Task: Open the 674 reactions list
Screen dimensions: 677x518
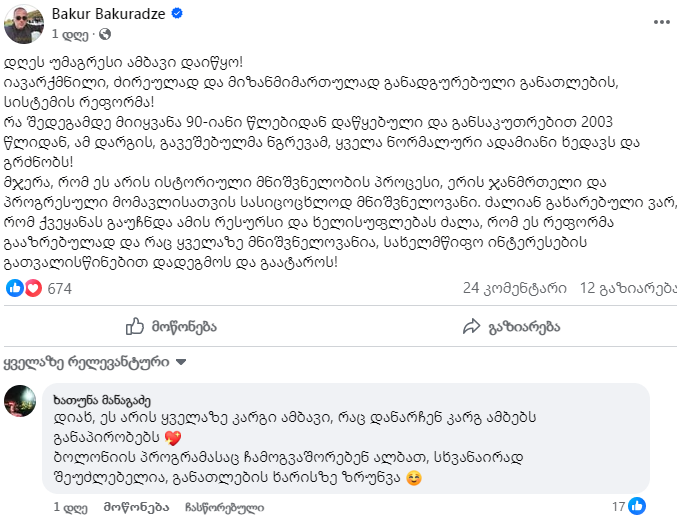Action: coord(59,288)
